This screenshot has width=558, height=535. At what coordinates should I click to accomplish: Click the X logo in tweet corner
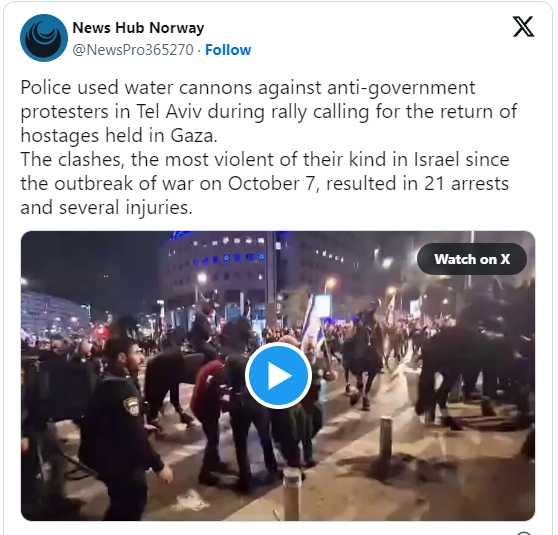pos(523,26)
